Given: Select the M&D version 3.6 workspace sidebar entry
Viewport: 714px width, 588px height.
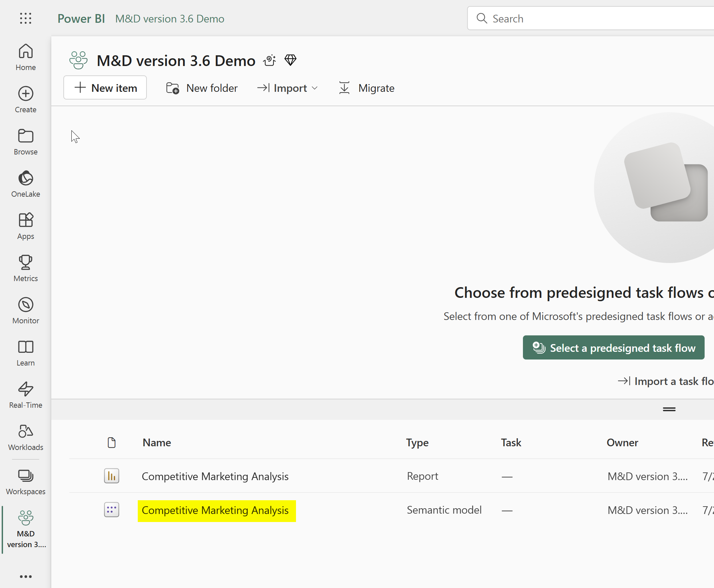Looking at the screenshot, I should pos(26,529).
